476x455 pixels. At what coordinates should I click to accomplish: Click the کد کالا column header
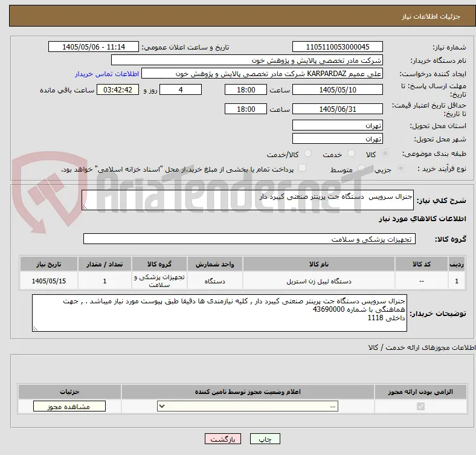[422, 264]
